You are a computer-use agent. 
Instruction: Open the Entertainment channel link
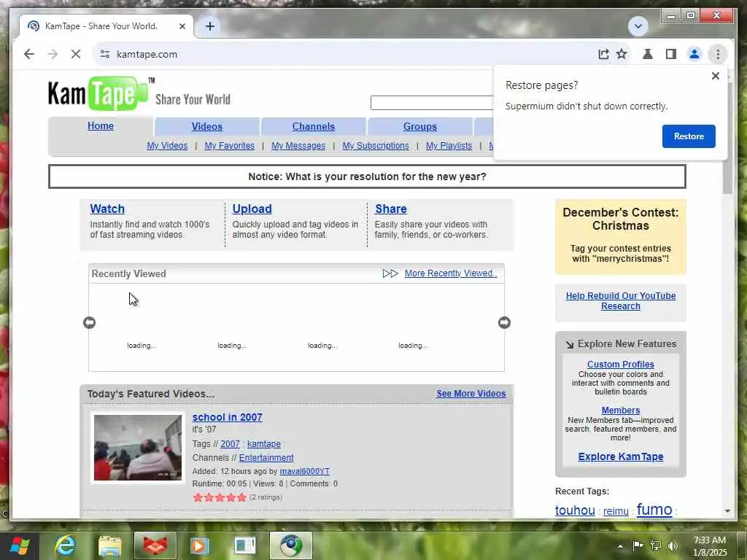click(266, 458)
